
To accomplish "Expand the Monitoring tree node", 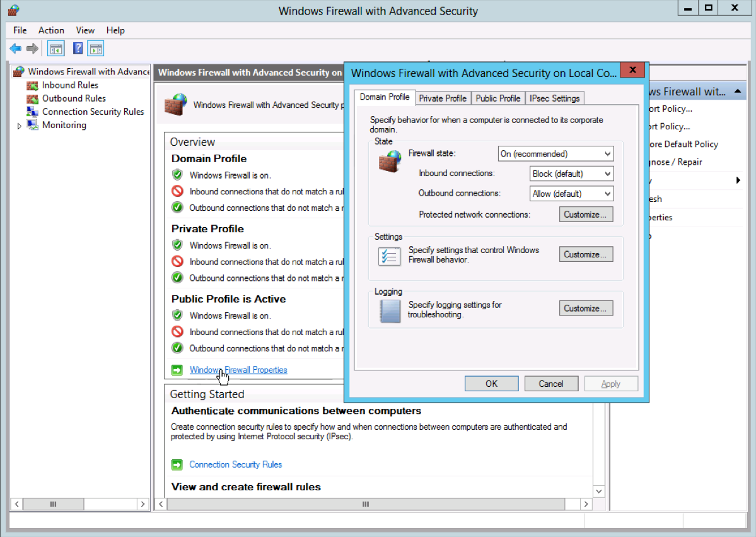I will (x=20, y=126).
